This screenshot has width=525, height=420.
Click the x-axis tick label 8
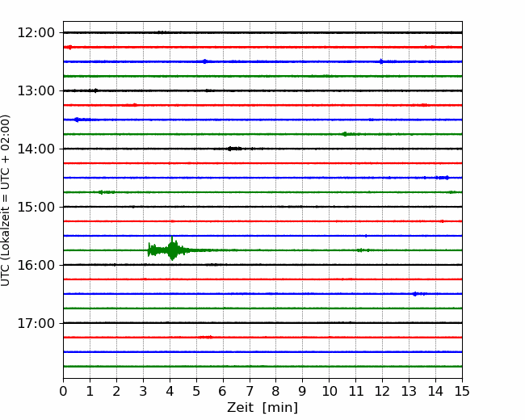tap(276, 391)
